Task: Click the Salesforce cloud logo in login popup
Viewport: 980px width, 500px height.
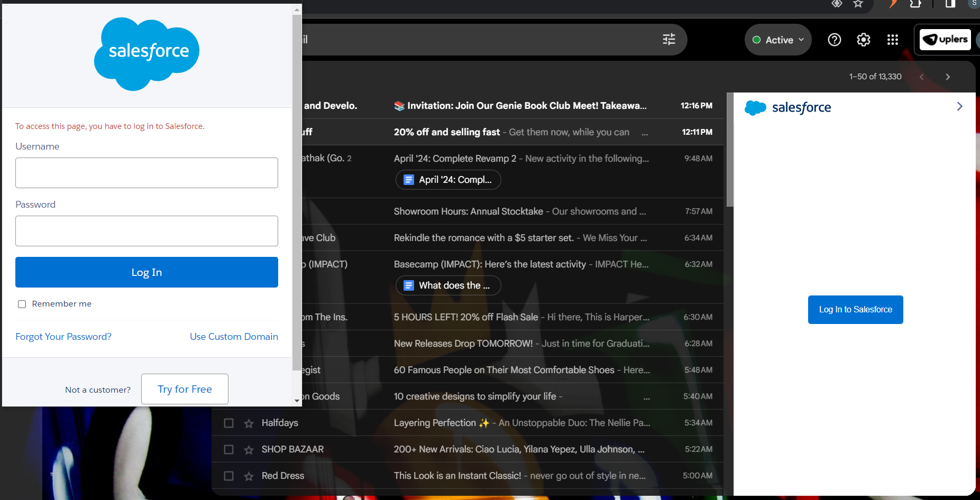Action: pyautogui.click(x=146, y=54)
